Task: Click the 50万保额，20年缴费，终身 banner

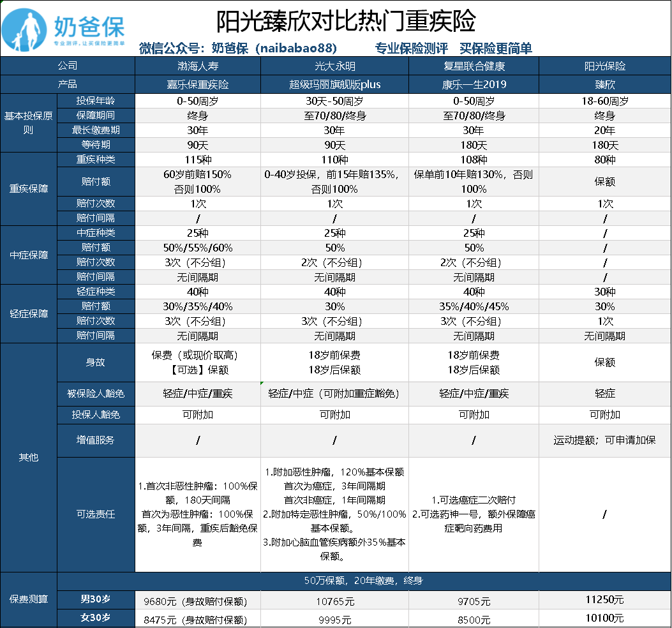Action: click(x=364, y=581)
